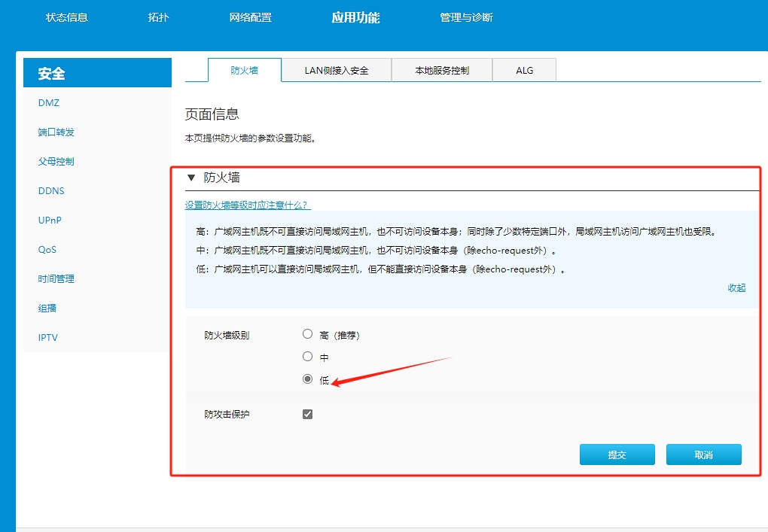Open 时间管理 in the sidebar
Image resolution: width=768 pixels, height=532 pixels.
pos(56,279)
